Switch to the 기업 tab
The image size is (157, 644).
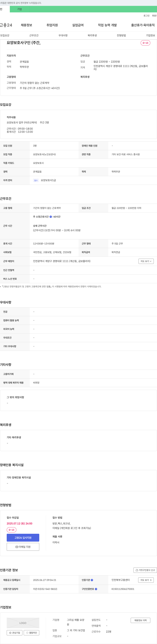coord(20,9)
